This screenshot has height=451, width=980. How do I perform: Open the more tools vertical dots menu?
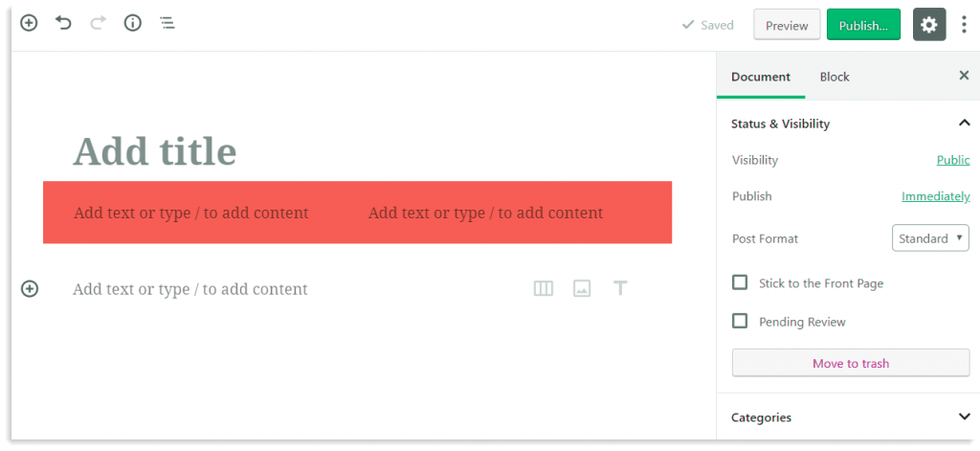click(x=966, y=25)
